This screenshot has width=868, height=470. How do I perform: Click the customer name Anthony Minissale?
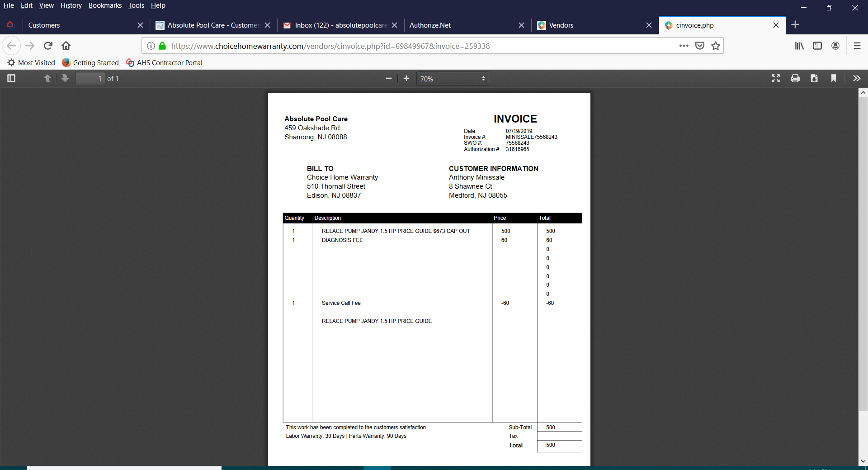coord(476,177)
